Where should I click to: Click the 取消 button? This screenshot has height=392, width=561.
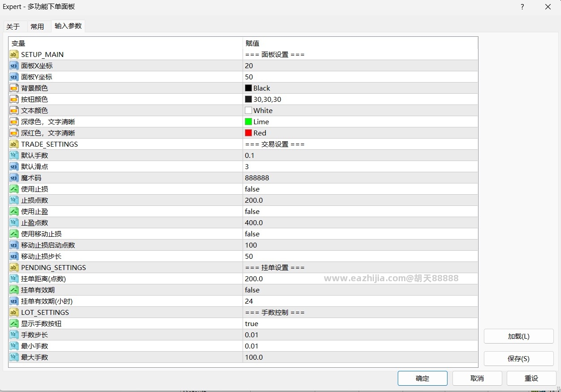477,378
